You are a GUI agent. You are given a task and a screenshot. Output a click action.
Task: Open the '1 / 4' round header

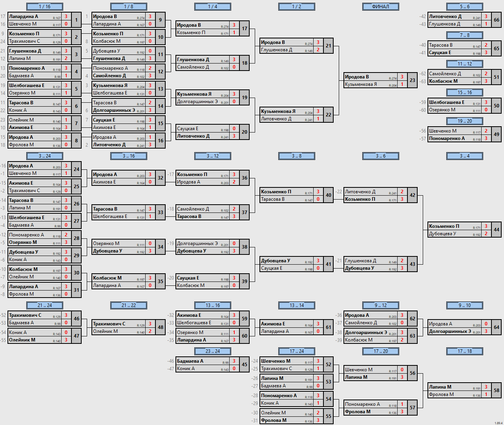[x=213, y=7]
